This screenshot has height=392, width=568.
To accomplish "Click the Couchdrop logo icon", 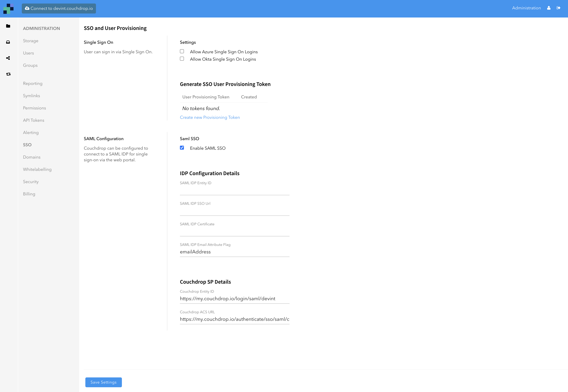I will [8, 9].
